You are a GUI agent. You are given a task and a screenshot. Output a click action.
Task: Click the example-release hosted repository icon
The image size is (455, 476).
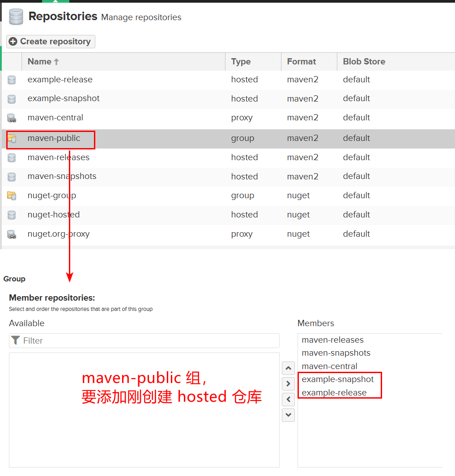pyautogui.click(x=12, y=80)
